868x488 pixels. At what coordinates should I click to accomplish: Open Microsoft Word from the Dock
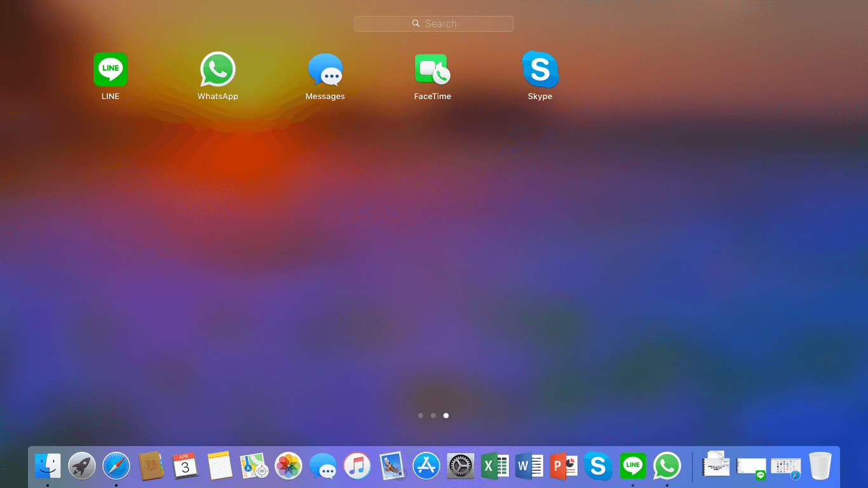[529, 466]
